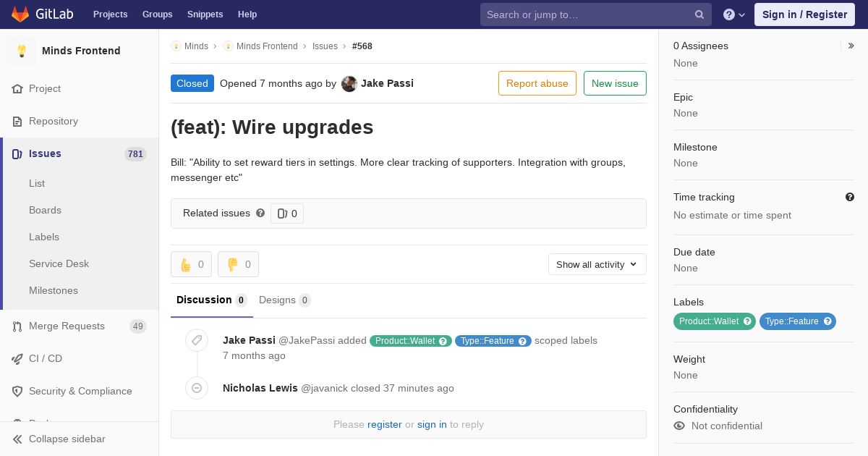
Task: Click the closed circle icon beside Nicholas Lewis
Action: click(x=197, y=388)
